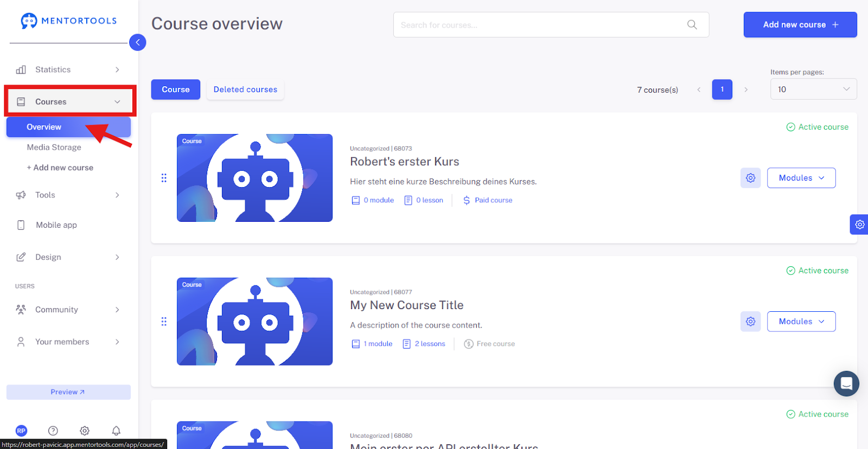Open the Robert's erster Kurs thumbnail

(x=255, y=178)
